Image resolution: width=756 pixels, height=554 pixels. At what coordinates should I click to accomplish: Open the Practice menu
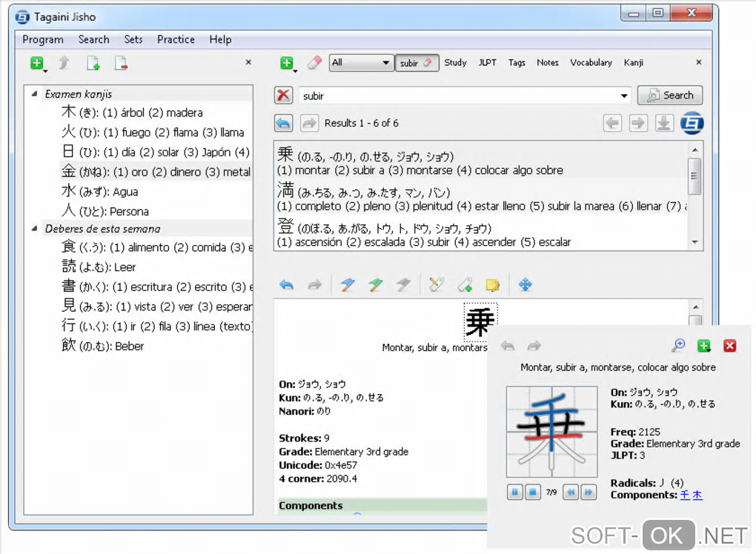(176, 39)
